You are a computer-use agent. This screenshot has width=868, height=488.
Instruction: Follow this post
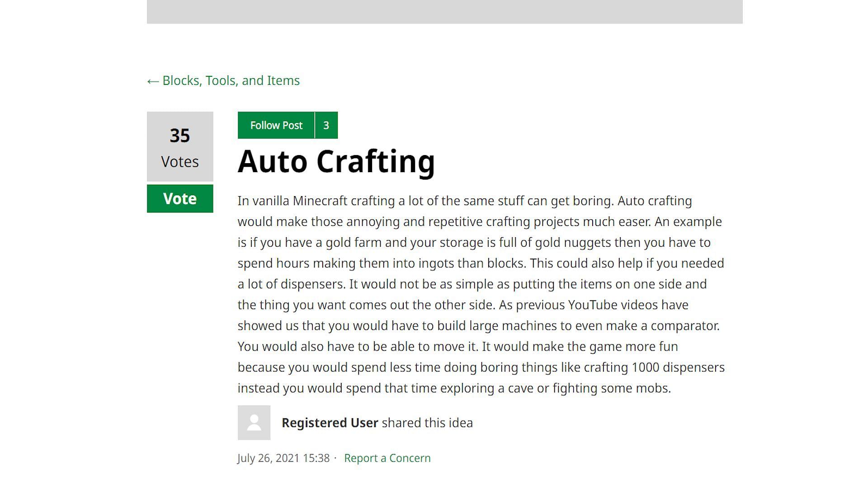pyautogui.click(x=276, y=125)
